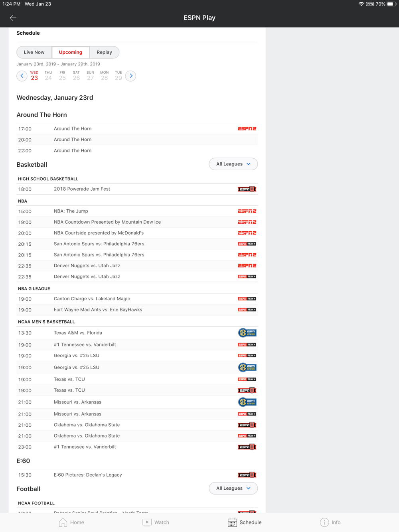Tap SEC Network logo for Missouri vs. Arkansas
Screen dimensions: 399x532
(x=247, y=402)
